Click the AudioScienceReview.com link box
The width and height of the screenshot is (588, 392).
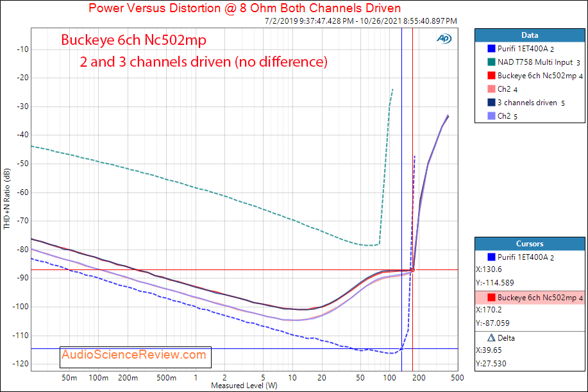pos(136,357)
